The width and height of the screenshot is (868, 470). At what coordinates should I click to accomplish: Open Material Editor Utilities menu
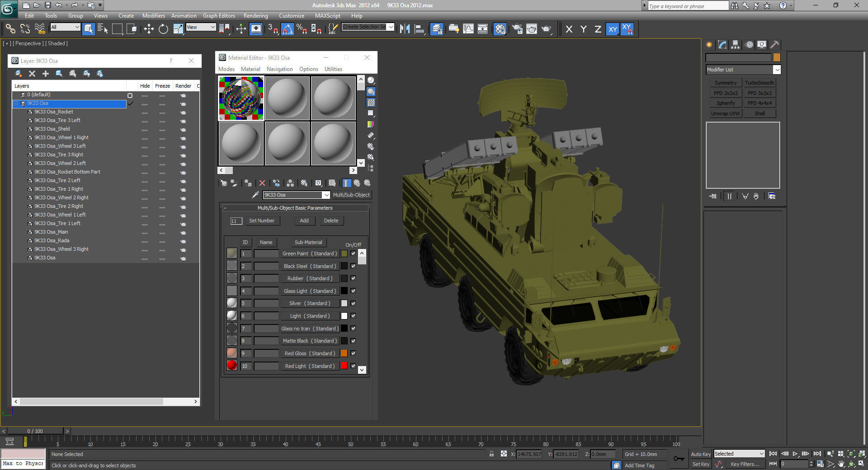pos(333,69)
